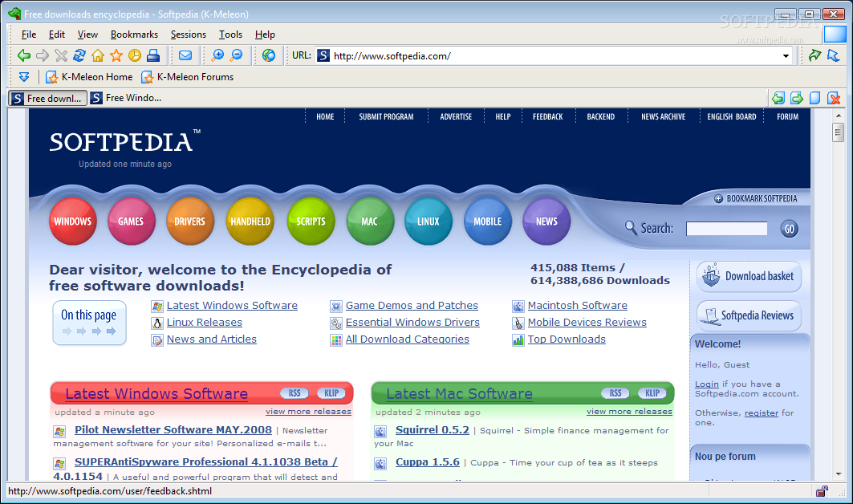Open the Softpedia Reviews button
853x504 pixels.
pyautogui.click(x=749, y=315)
